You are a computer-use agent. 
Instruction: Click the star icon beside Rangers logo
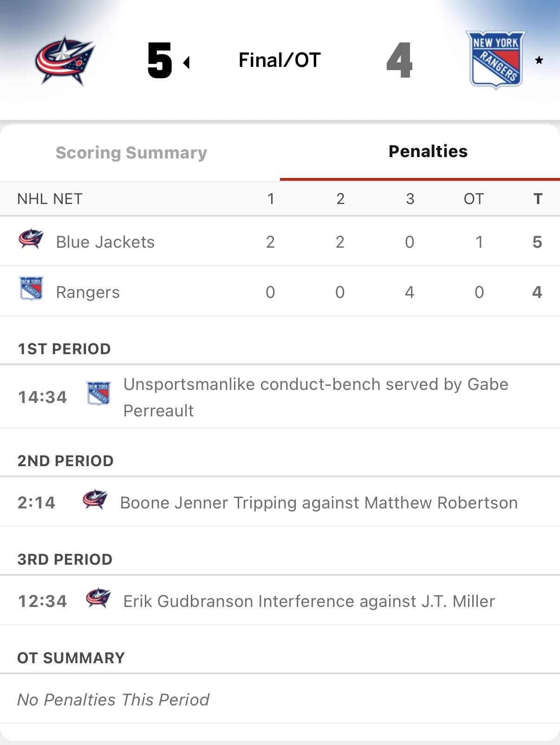point(539,60)
